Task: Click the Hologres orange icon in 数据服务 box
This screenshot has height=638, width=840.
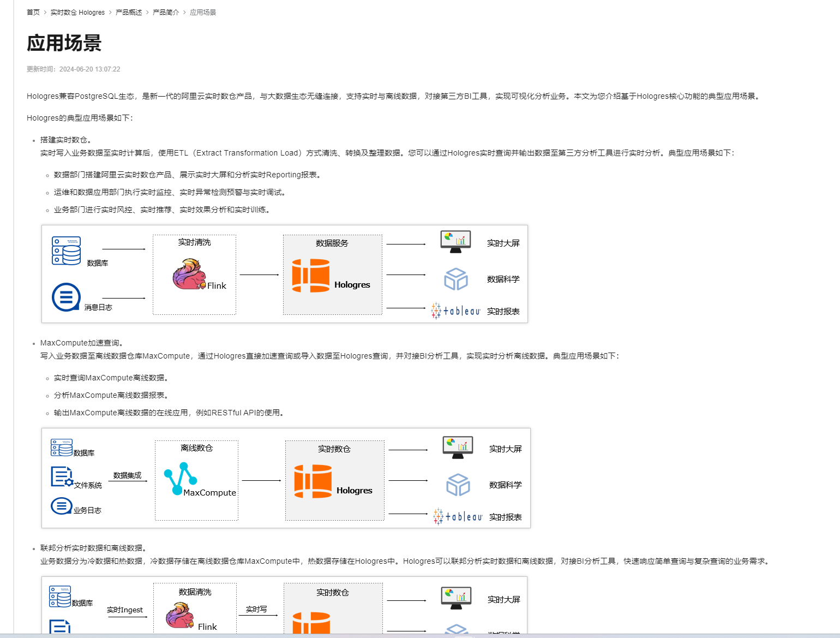Action: pos(311,276)
